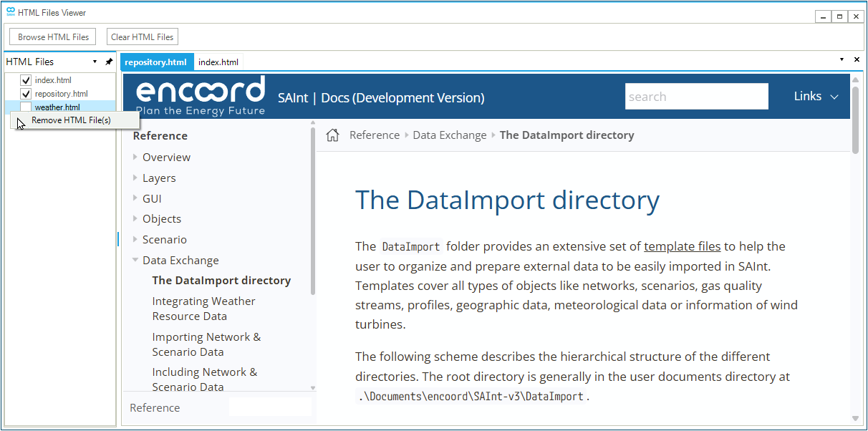Select the home icon in the breadcrumb bar

[332, 135]
